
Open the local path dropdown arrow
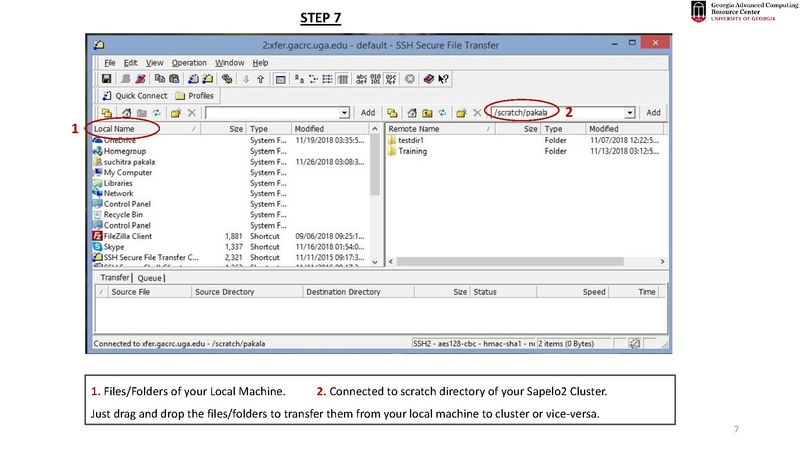click(x=344, y=113)
